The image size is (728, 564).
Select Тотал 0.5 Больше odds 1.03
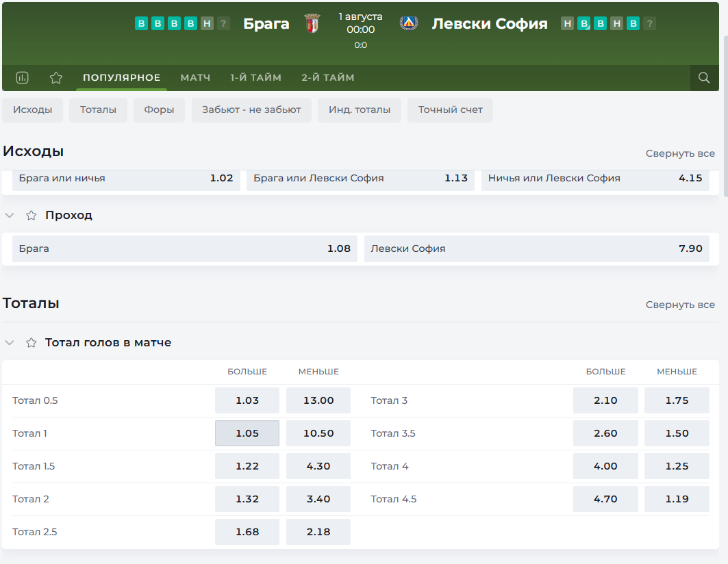click(x=247, y=400)
